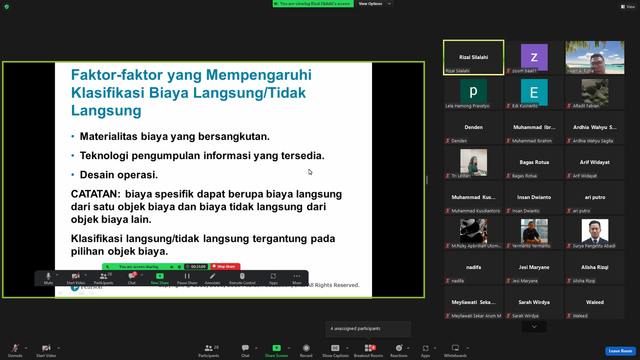
Task: Select the Waleed participant tile
Action: [x=595, y=302]
